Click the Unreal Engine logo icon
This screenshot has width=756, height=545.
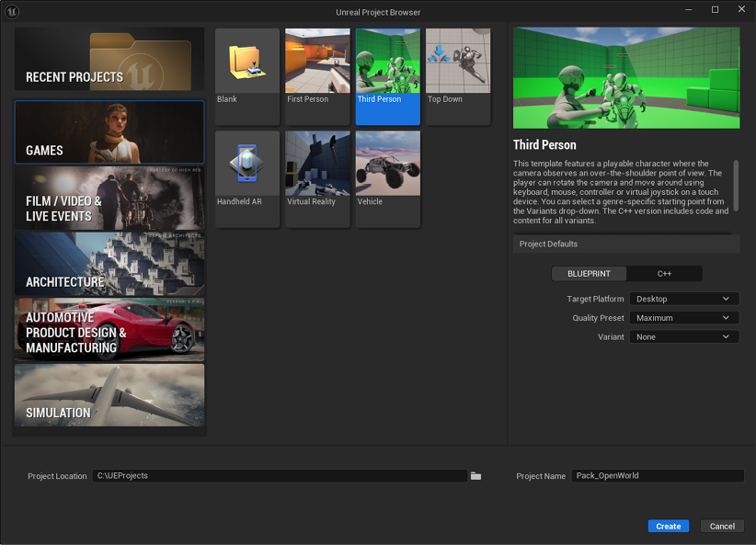pos(12,12)
